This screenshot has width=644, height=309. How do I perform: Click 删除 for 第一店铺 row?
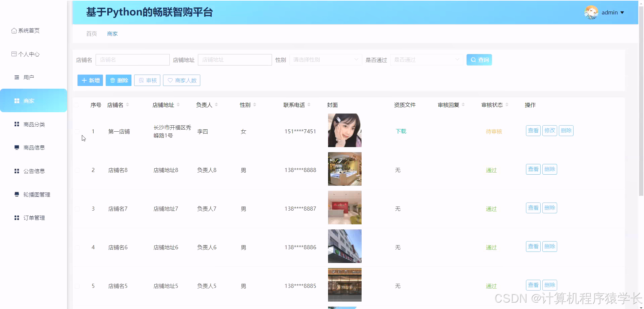(566, 130)
